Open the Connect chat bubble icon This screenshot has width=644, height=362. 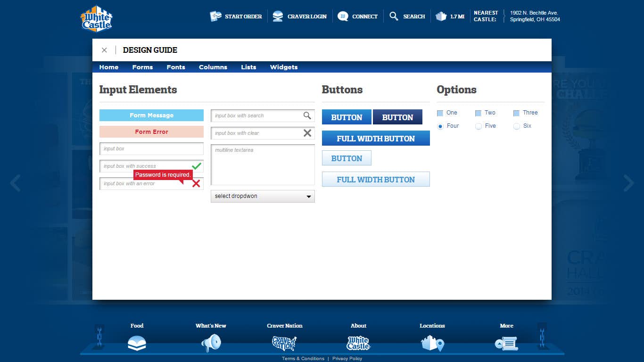point(343,16)
